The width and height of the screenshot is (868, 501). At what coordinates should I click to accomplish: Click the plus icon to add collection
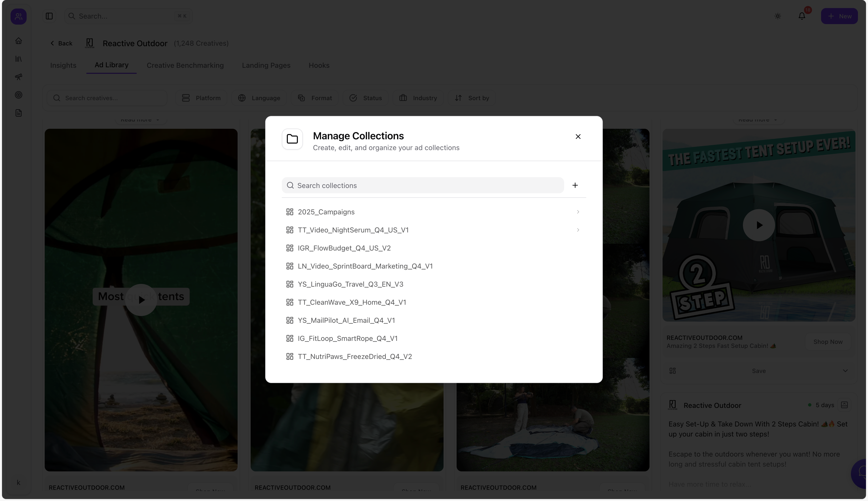pyautogui.click(x=575, y=185)
